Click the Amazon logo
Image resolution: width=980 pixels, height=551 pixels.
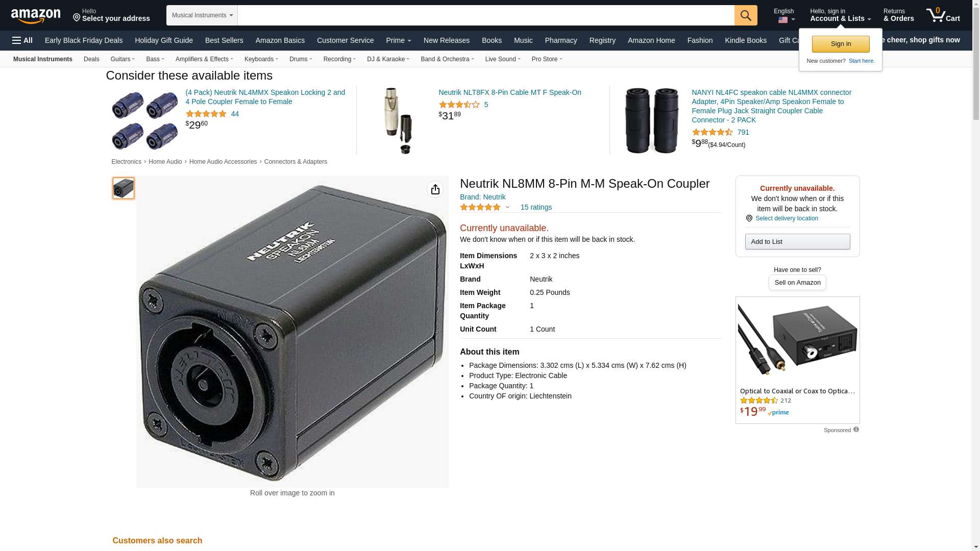[36, 16]
